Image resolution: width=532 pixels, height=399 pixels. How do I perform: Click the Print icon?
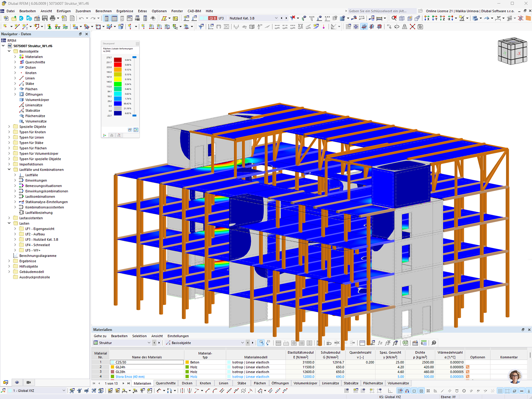[52, 18]
